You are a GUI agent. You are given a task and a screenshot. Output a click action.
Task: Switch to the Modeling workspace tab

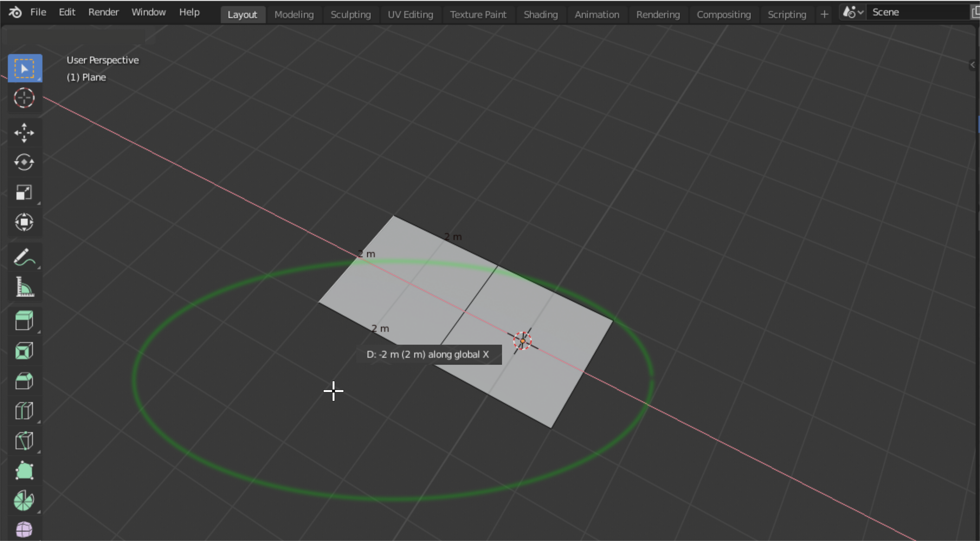point(294,15)
